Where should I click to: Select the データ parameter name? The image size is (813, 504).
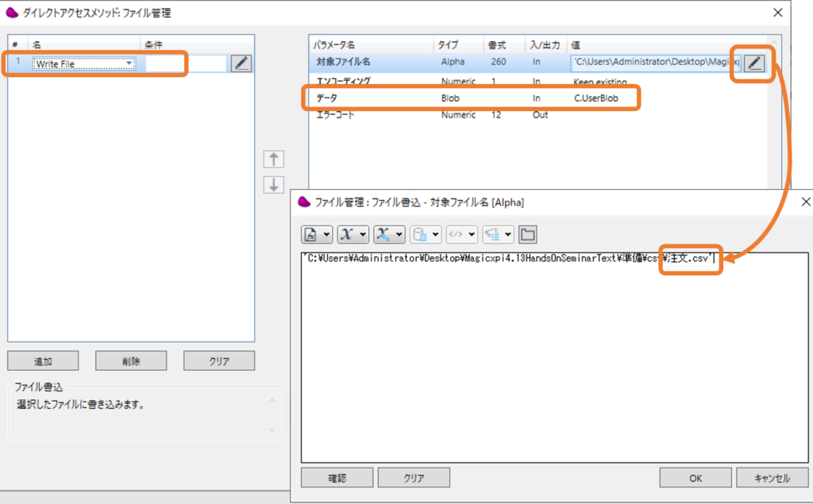pyautogui.click(x=327, y=98)
